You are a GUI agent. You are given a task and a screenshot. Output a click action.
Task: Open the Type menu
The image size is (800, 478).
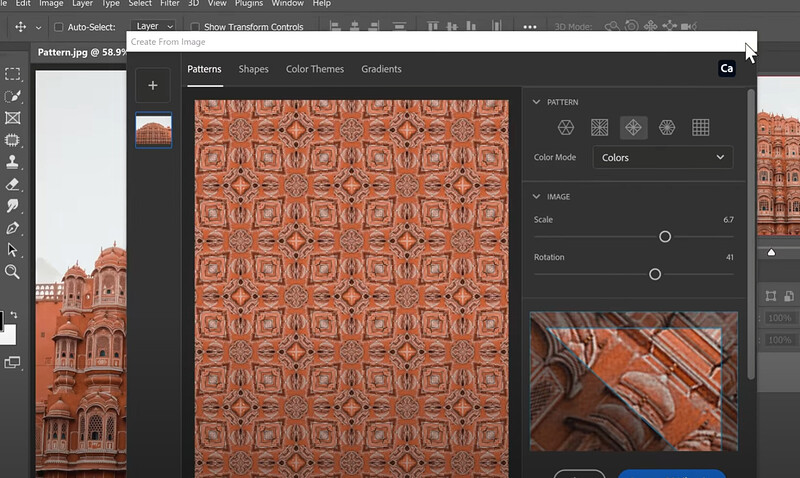tap(110, 3)
